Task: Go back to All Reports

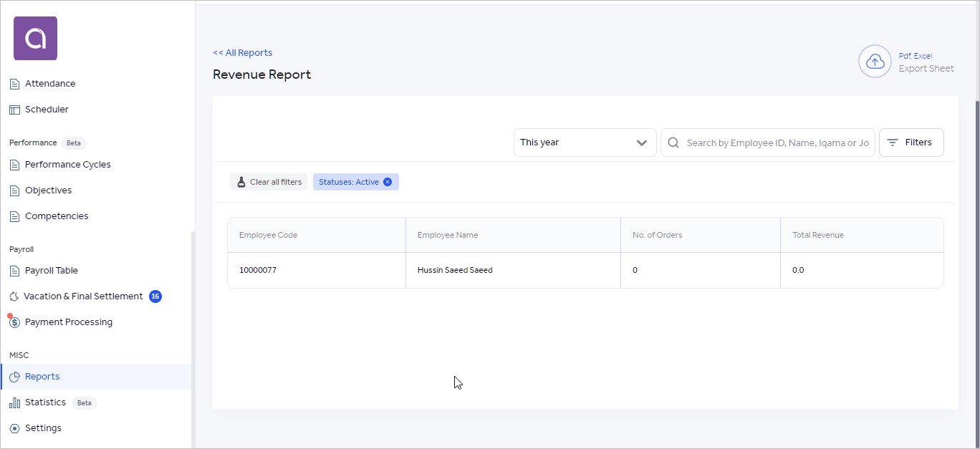Action: (242, 53)
